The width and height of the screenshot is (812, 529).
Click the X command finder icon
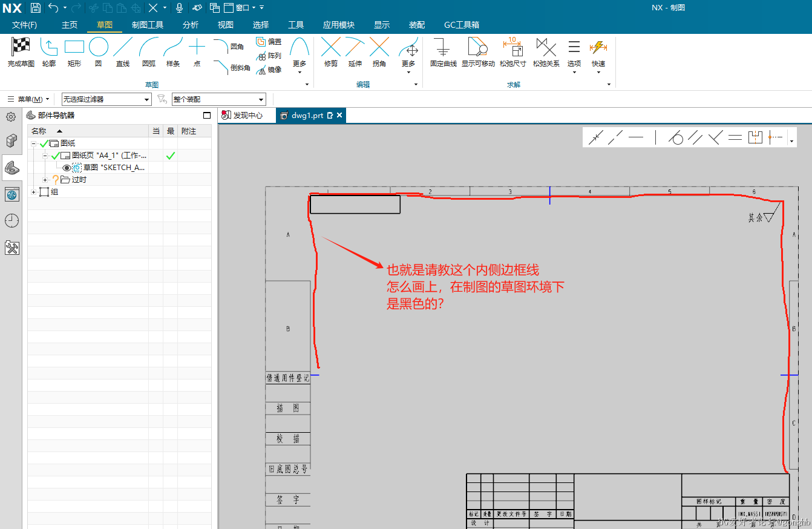tap(153, 8)
